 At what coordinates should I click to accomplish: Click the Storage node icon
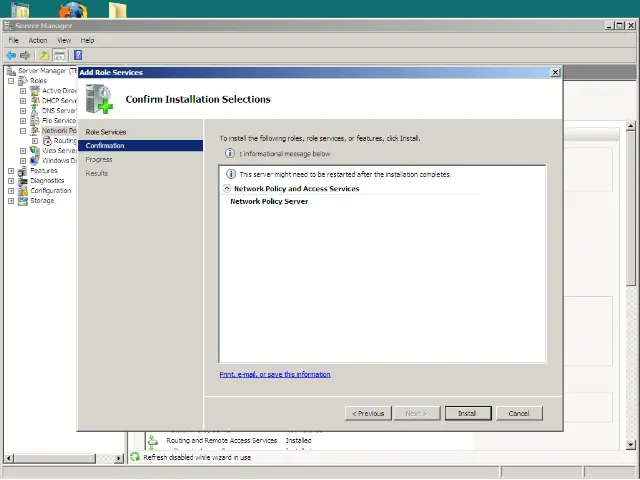point(23,201)
